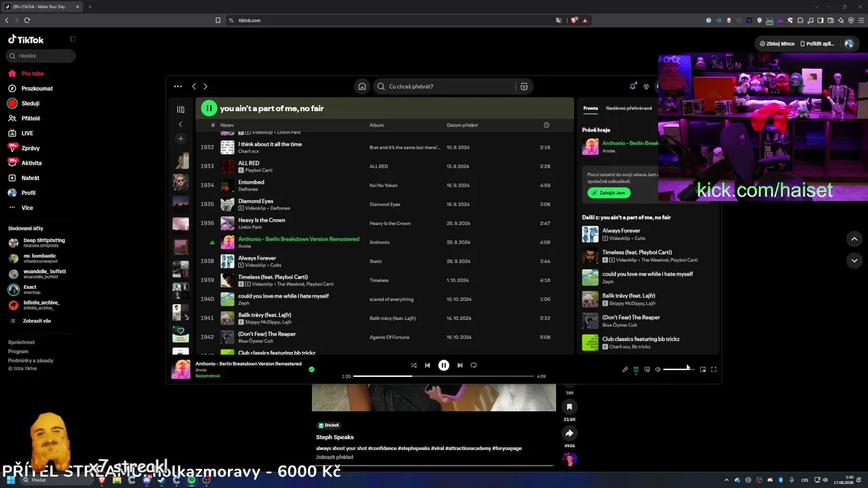Open Spotify lyrics microphone icon

[x=625, y=369]
